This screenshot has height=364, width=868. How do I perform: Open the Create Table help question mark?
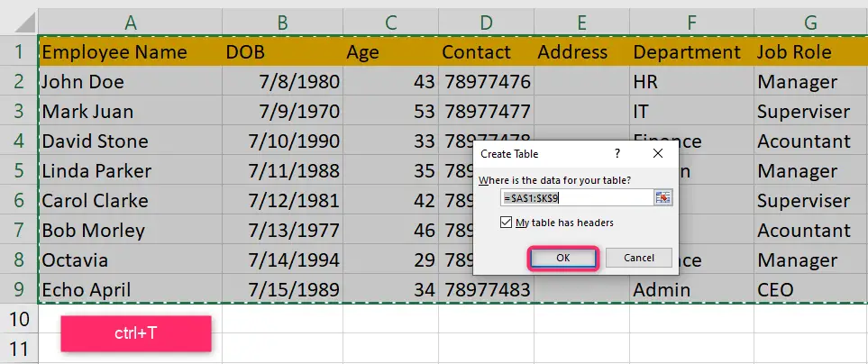(617, 154)
